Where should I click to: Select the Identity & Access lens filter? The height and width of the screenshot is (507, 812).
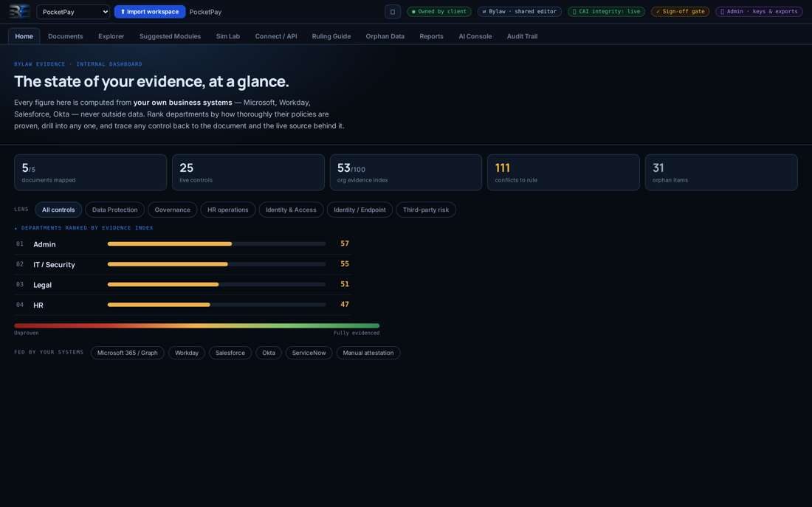(x=291, y=210)
